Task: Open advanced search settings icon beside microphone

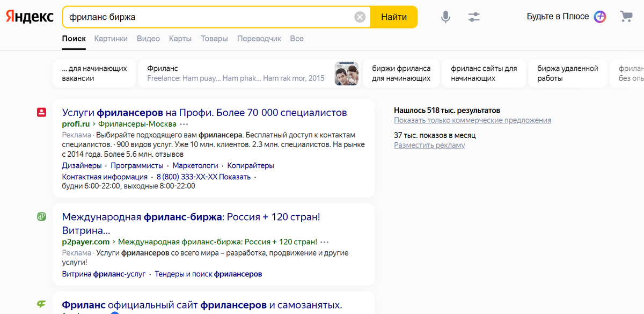Action: (x=474, y=17)
